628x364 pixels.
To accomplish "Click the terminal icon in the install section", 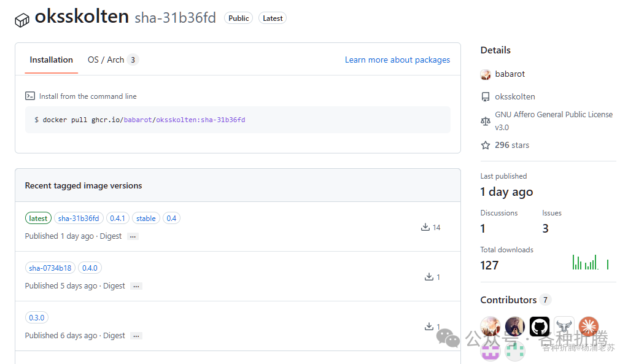I will 30,96.
